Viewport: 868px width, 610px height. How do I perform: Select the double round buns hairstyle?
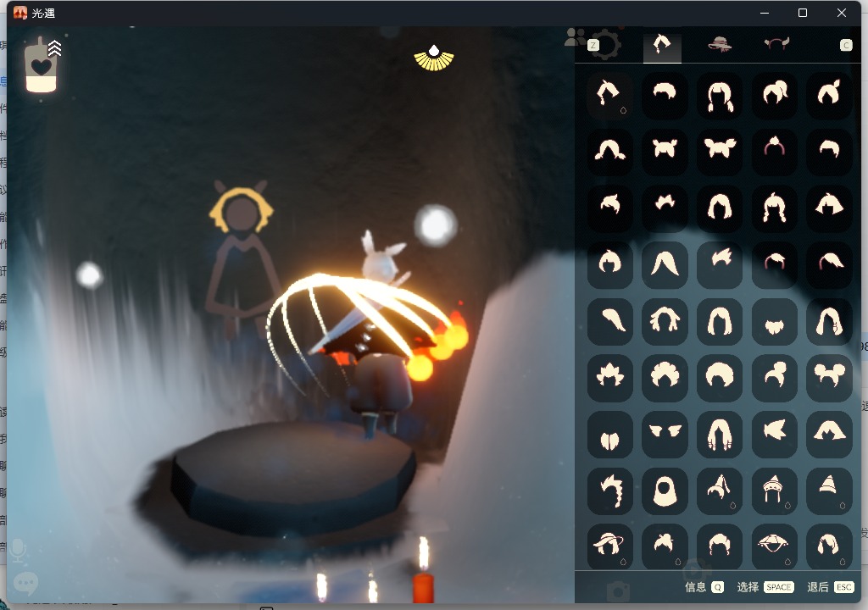click(x=829, y=378)
